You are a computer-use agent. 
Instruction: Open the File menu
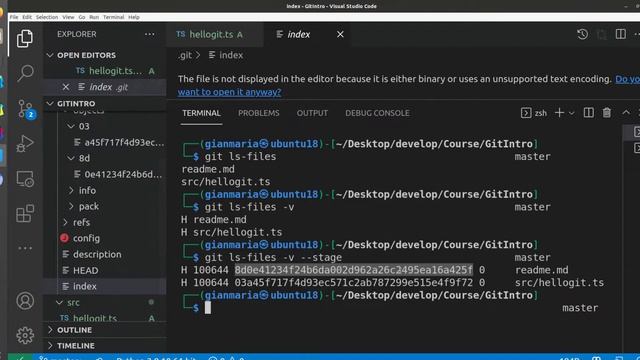coord(14,17)
